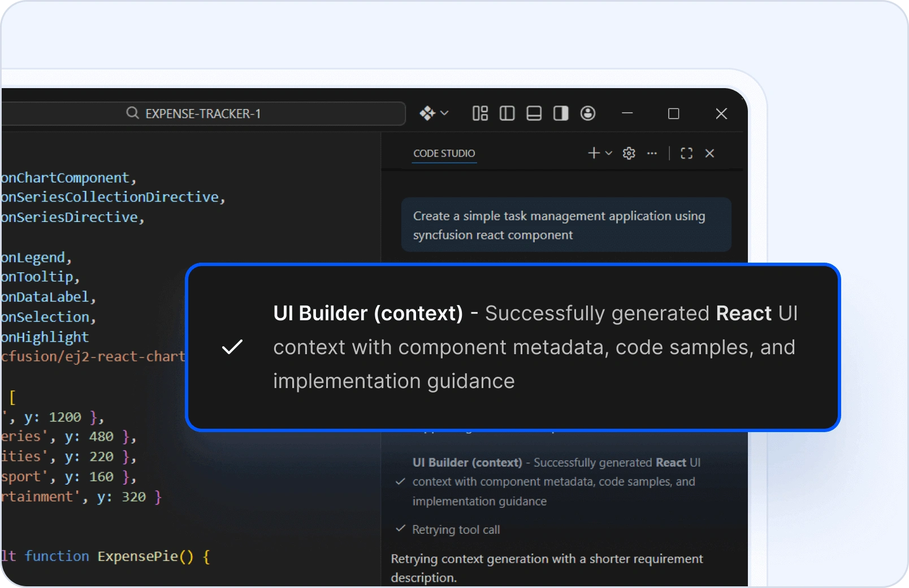Open the layout customization icon
909x588 pixels.
(x=480, y=114)
